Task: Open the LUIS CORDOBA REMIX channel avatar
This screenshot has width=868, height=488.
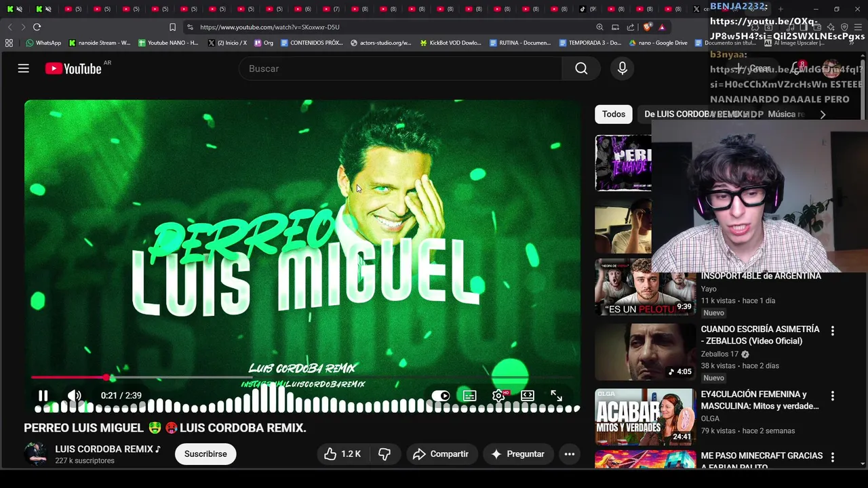Action: (x=35, y=454)
